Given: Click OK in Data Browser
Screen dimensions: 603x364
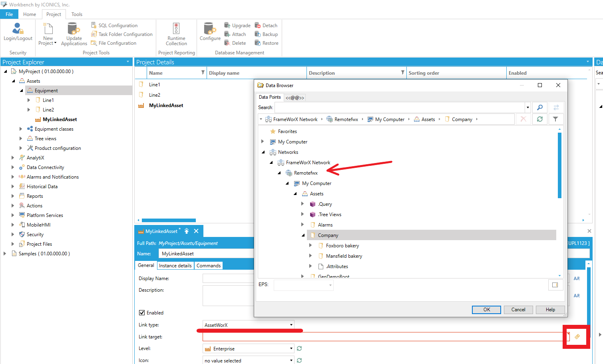Looking at the screenshot, I should click(487, 310).
